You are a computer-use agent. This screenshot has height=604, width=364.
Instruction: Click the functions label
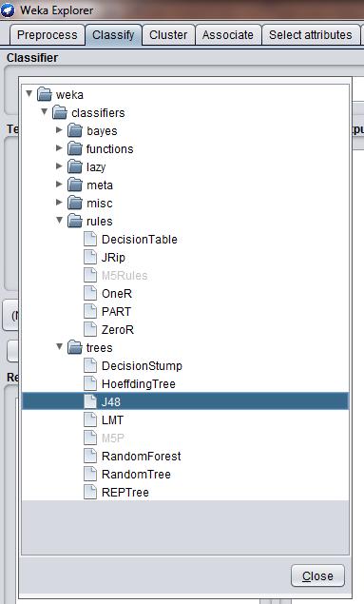[109, 148]
